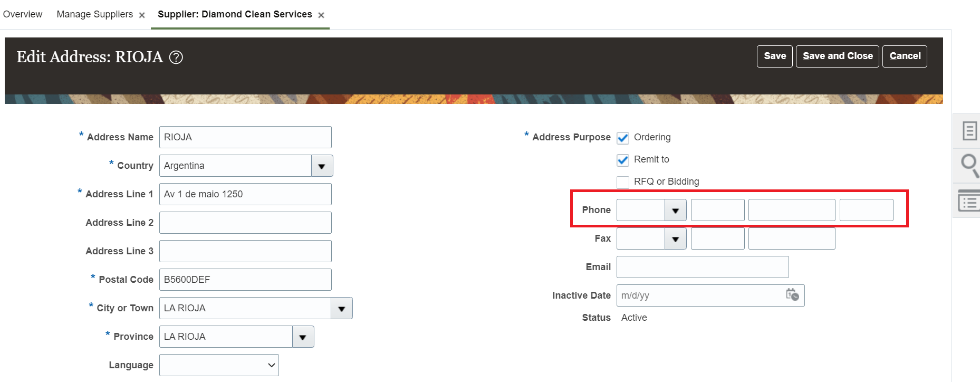The width and height of the screenshot is (980, 382).
Task: Switch to the Overview tab
Action: tap(23, 14)
